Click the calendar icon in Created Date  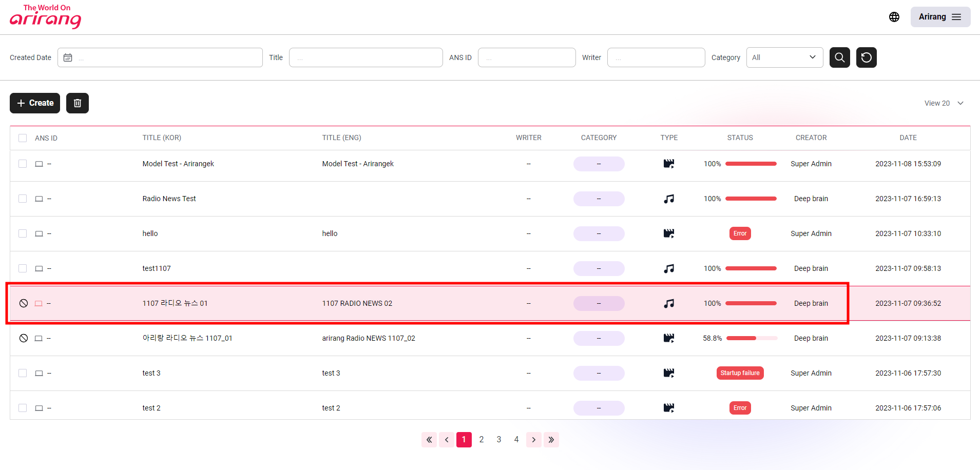pos(68,57)
